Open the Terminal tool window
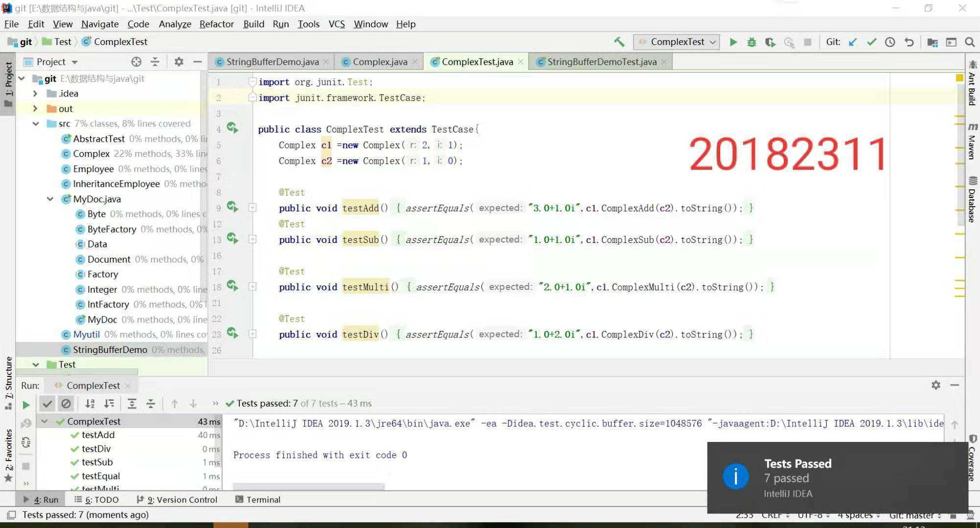 tap(258, 500)
